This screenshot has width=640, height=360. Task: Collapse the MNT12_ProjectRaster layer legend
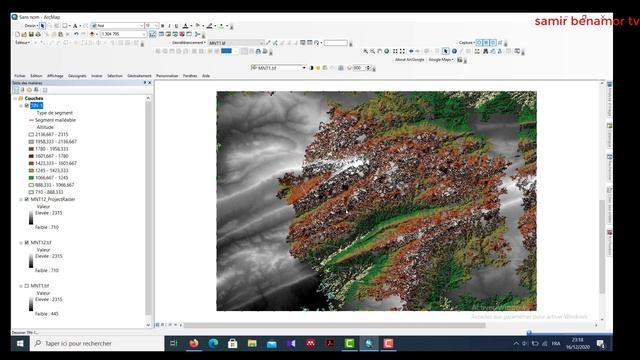click(21, 200)
